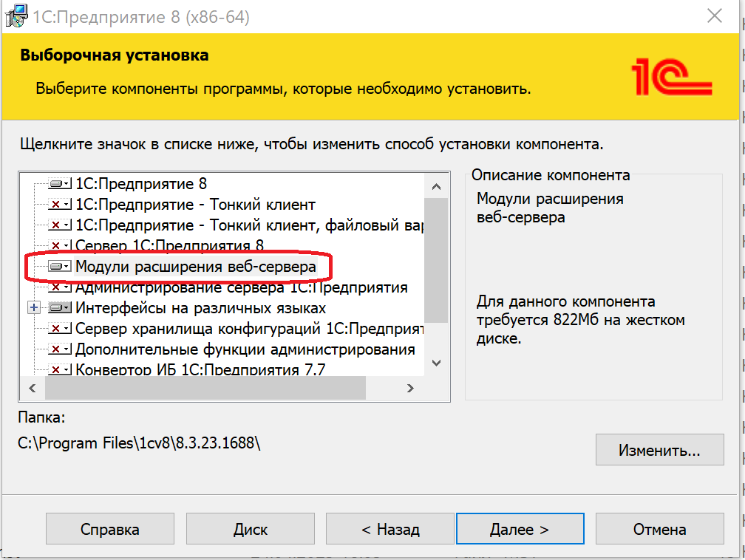Open install-state icon for Администрирование сервера 1С:Предприятия
The width and height of the screenshot is (745, 560).
click(60, 287)
